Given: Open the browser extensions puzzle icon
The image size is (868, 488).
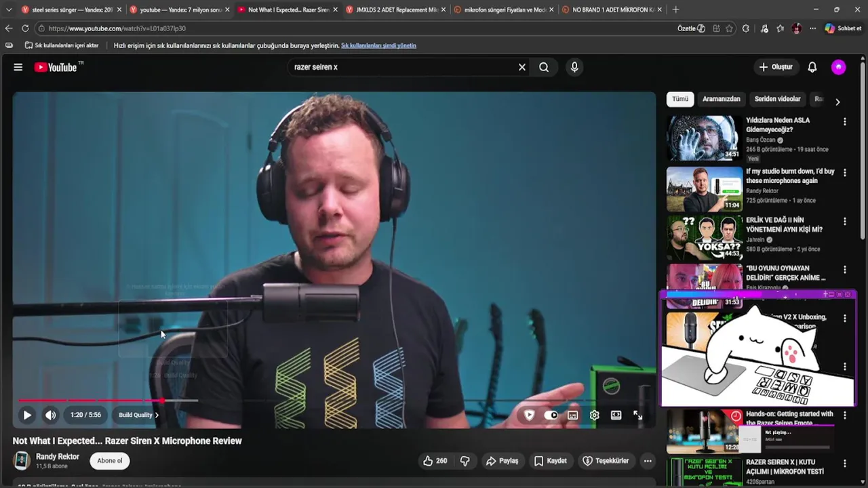Looking at the screenshot, I should click(746, 28).
